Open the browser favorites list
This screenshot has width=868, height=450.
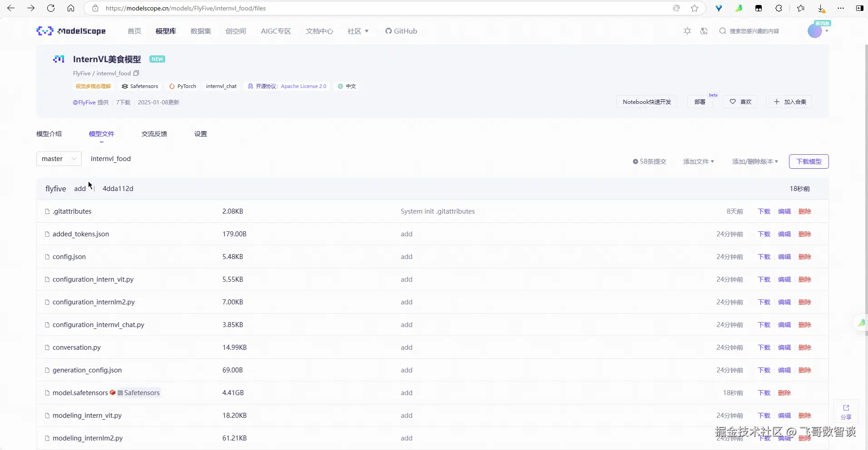(801, 8)
